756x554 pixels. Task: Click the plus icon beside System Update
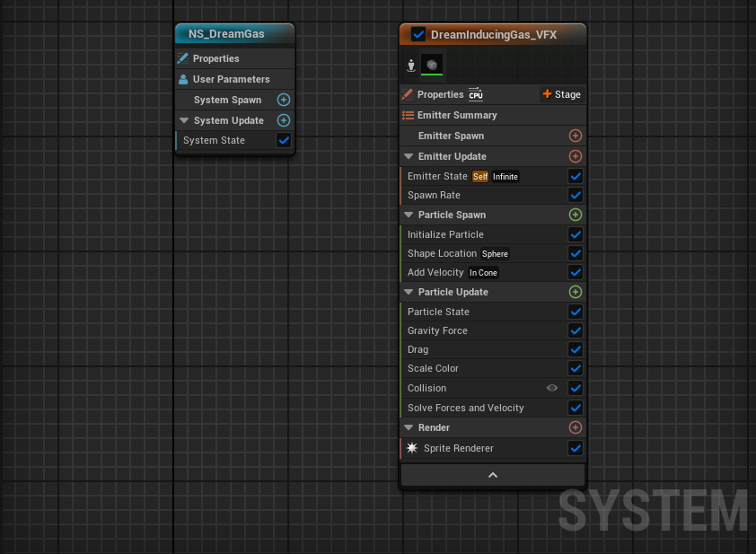(284, 120)
